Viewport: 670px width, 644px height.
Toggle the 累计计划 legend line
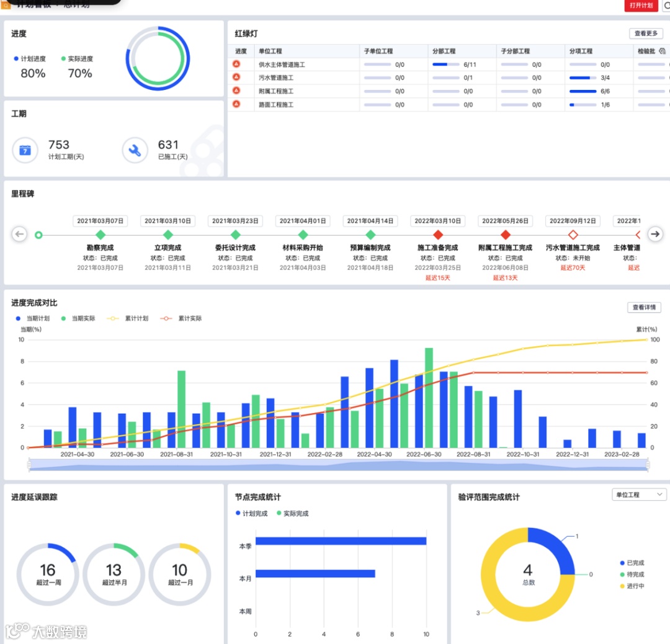127,318
